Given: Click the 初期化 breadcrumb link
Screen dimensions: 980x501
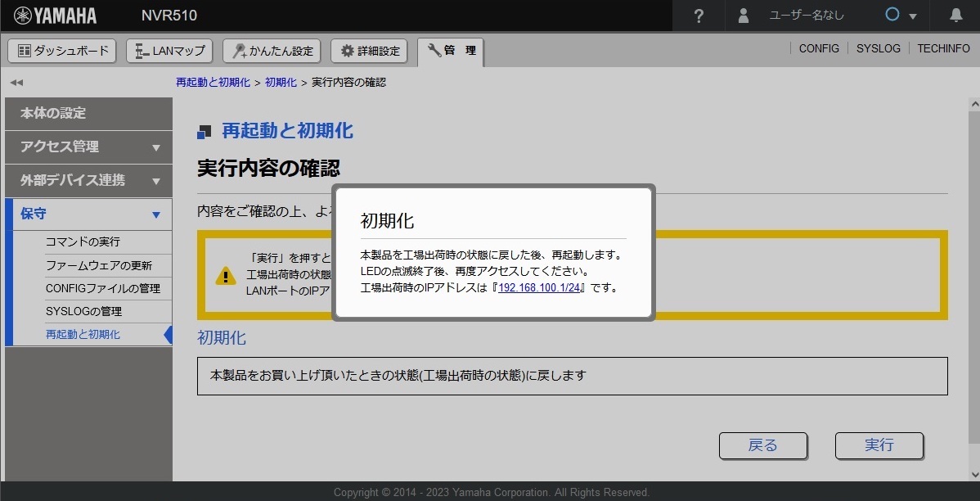Looking at the screenshot, I should click(281, 83).
